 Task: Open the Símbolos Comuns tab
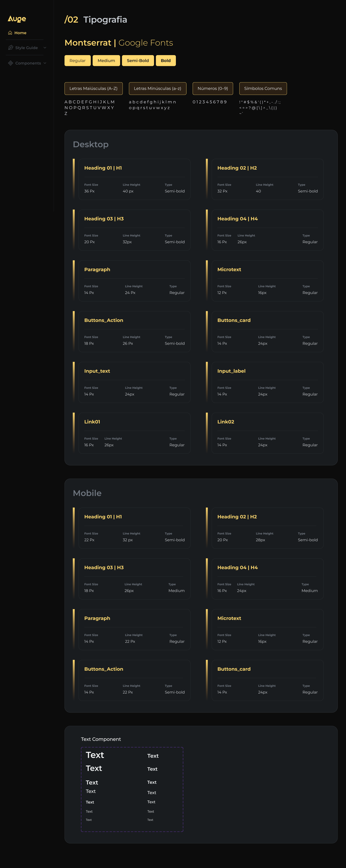(263, 89)
